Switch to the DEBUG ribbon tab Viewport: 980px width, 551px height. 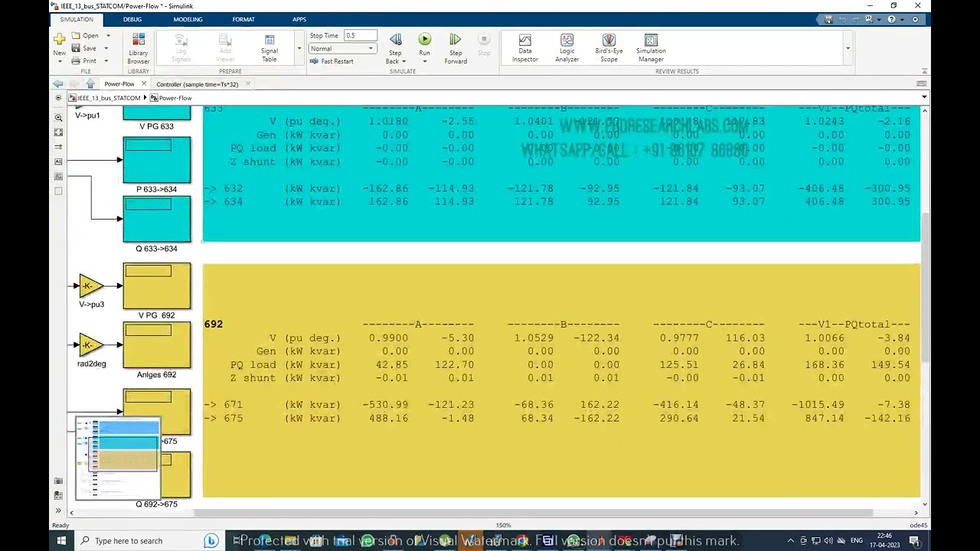[x=132, y=19]
